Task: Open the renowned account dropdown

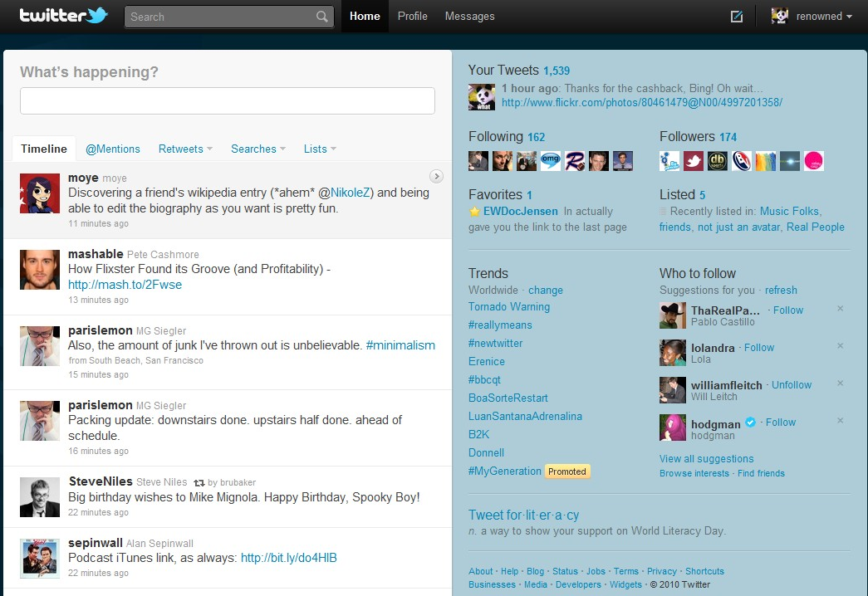Action: [x=824, y=17]
